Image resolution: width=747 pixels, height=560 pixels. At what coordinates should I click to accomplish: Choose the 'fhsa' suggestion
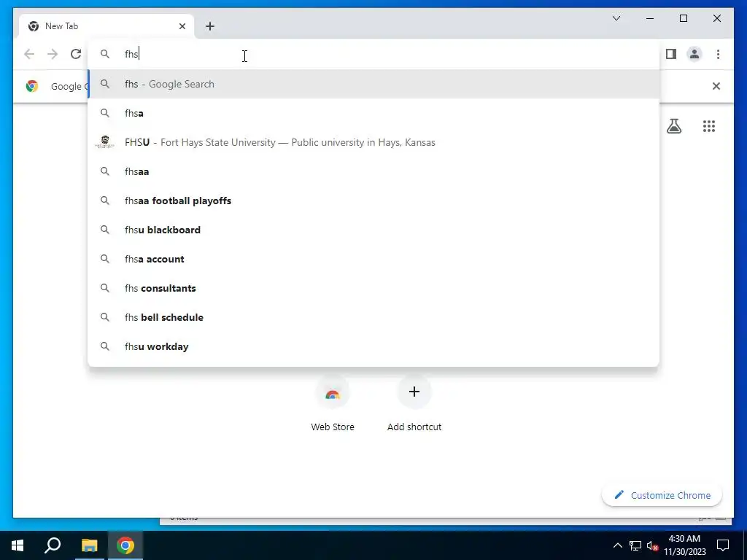tap(373, 113)
